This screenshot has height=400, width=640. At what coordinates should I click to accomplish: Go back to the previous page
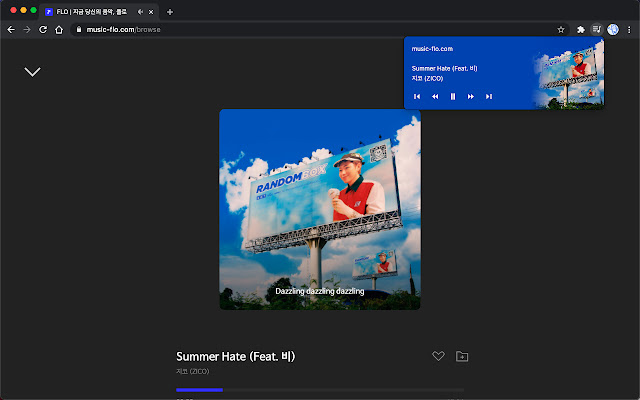pos(11,29)
